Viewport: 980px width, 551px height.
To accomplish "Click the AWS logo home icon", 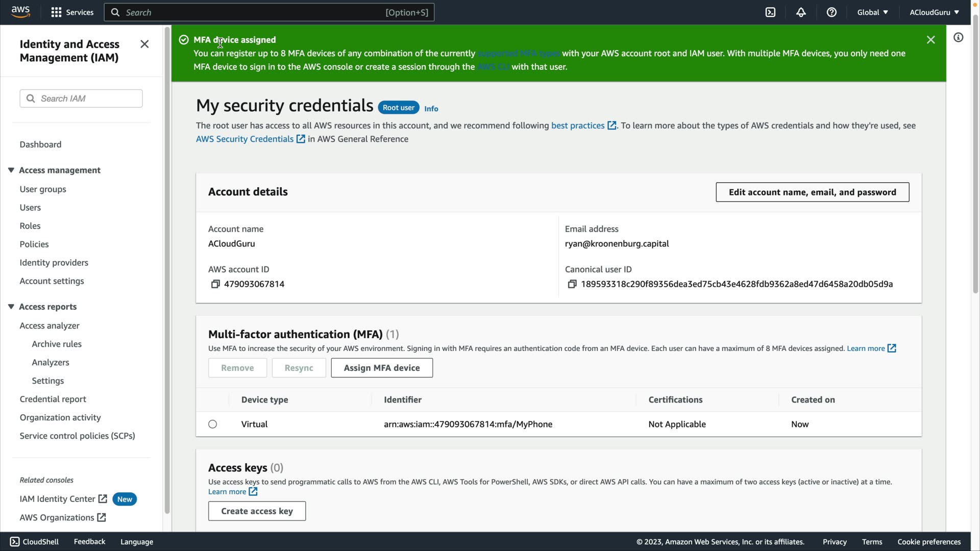I will pyautogui.click(x=20, y=12).
